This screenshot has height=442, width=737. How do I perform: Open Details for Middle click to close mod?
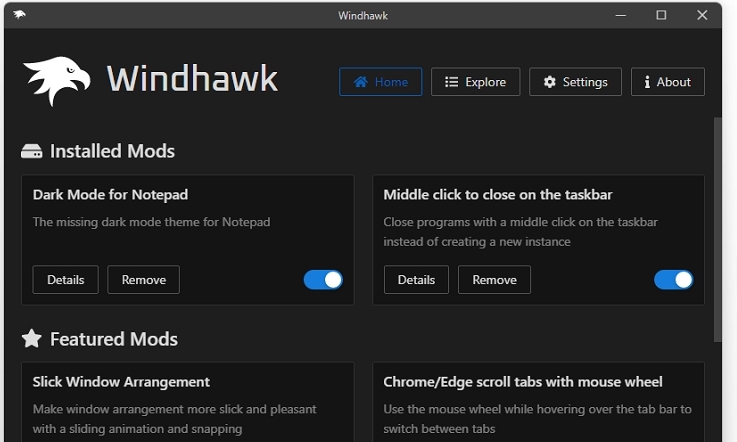tap(416, 280)
